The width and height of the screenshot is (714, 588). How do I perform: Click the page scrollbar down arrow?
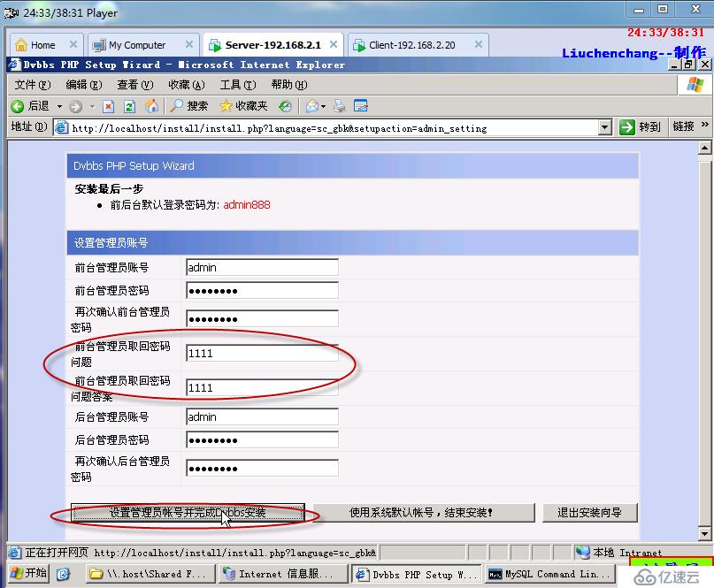pos(704,534)
